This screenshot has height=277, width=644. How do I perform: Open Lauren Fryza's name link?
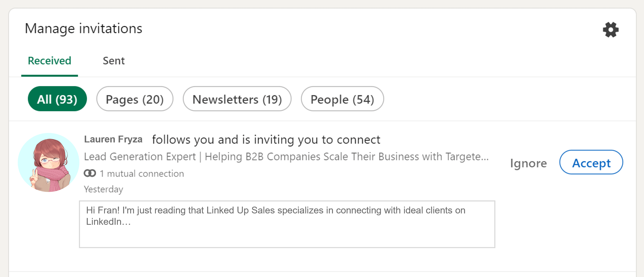tap(113, 139)
